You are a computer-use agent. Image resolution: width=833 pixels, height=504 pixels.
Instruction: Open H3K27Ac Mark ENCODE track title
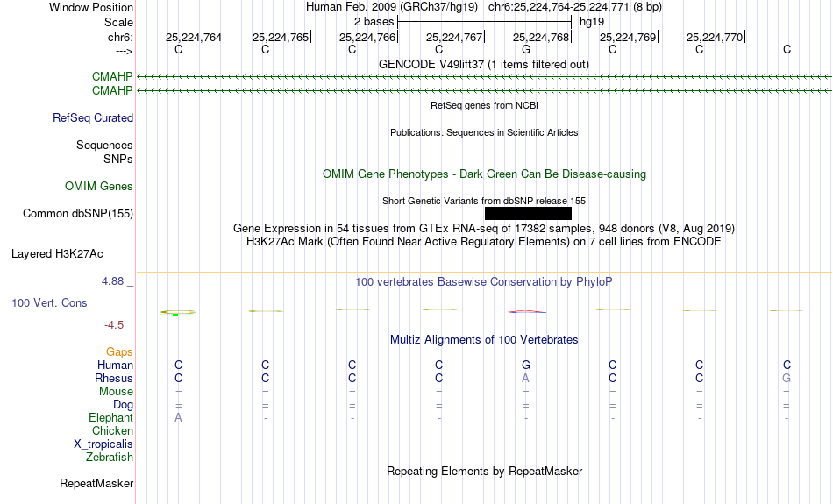[x=484, y=242]
